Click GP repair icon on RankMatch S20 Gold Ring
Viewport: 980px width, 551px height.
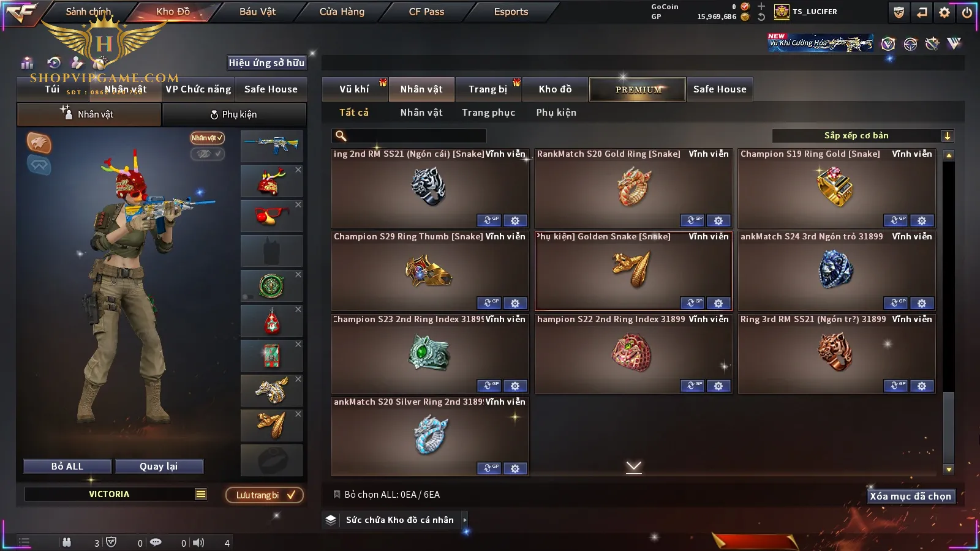click(x=692, y=220)
